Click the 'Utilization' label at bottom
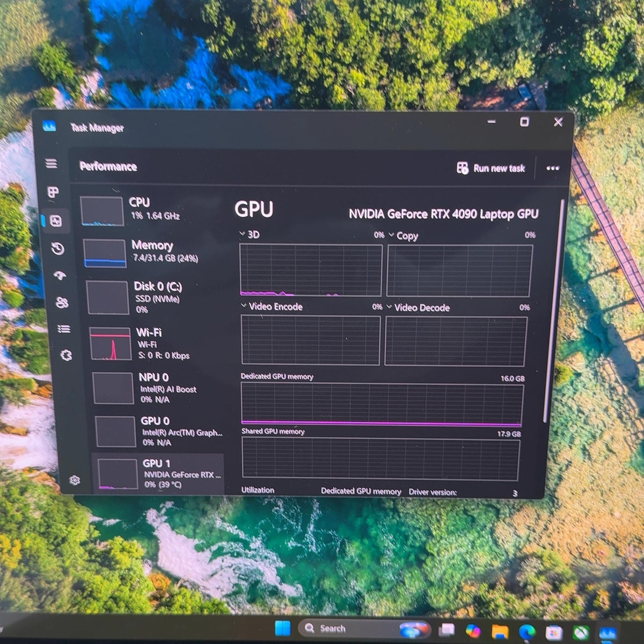 pos(258,489)
